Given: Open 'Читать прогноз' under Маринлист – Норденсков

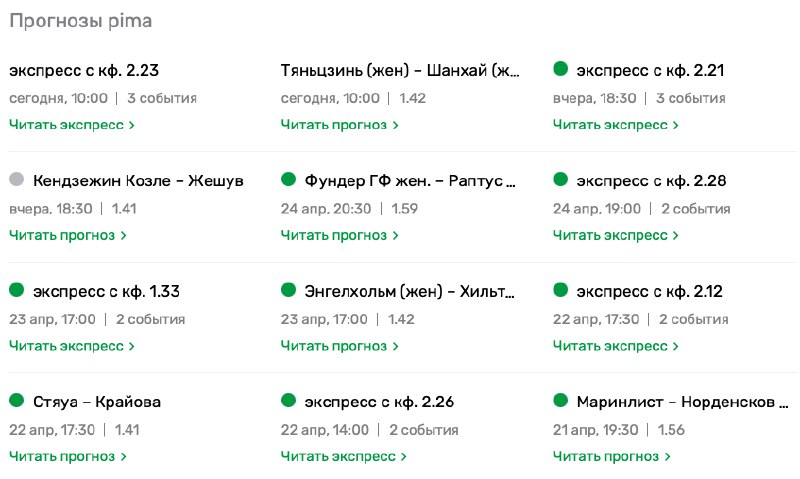Looking at the screenshot, I should (611, 456).
